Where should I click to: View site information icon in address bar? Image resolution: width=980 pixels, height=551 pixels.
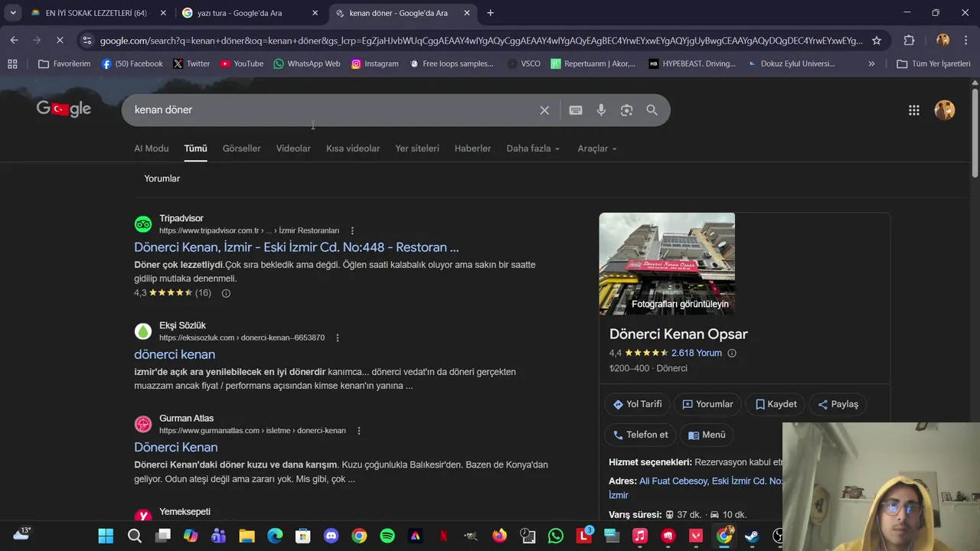tap(87, 41)
